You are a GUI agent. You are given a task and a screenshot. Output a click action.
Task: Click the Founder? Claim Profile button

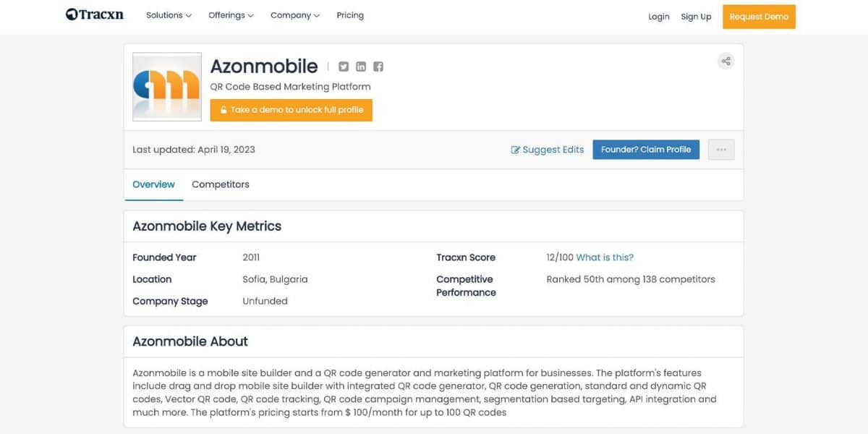click(646, 150)
